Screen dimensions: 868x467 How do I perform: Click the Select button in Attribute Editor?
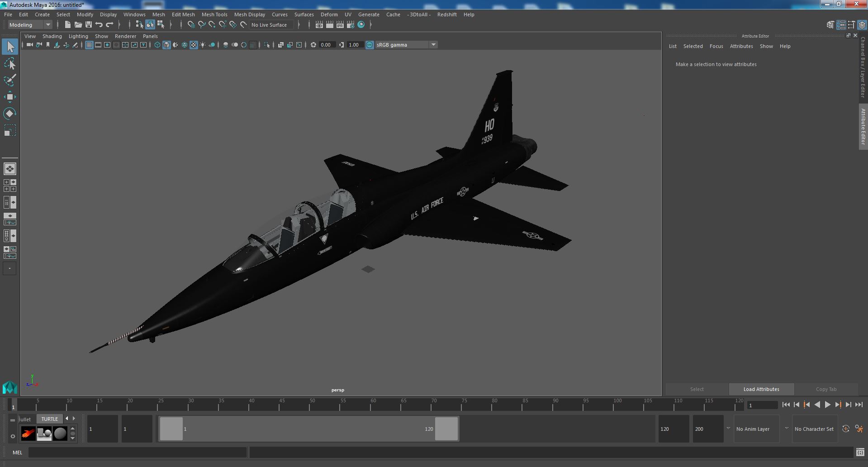point(697,389)
